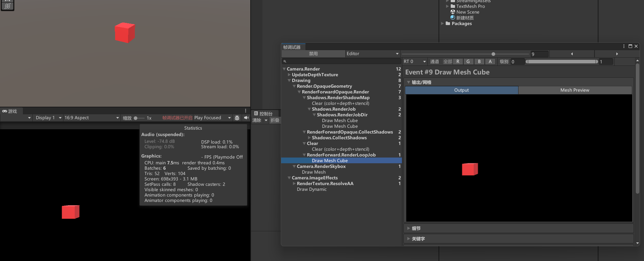Open the New Scene asset icon
The height and width of the screenshot is (261, 644).
(x=453, y=12)
